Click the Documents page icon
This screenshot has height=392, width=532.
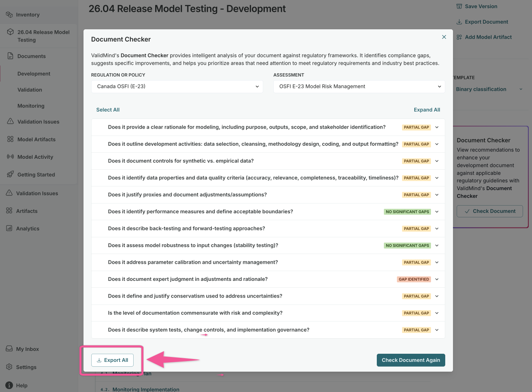pos(11,56)
